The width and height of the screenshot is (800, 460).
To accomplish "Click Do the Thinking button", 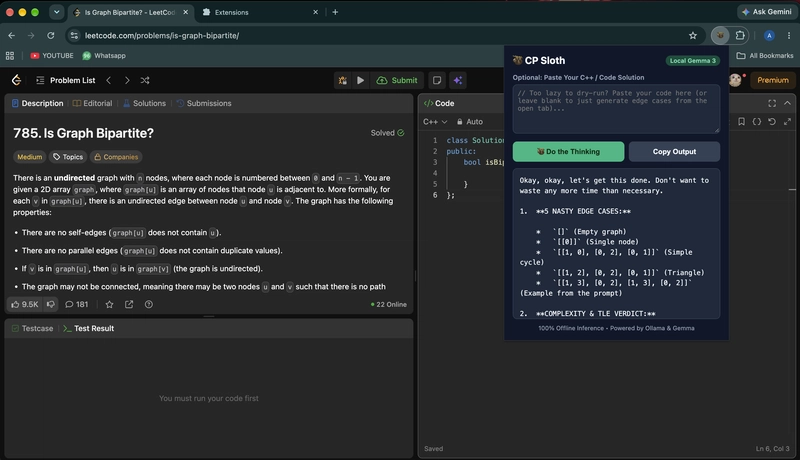I will [x=568, y=151].
